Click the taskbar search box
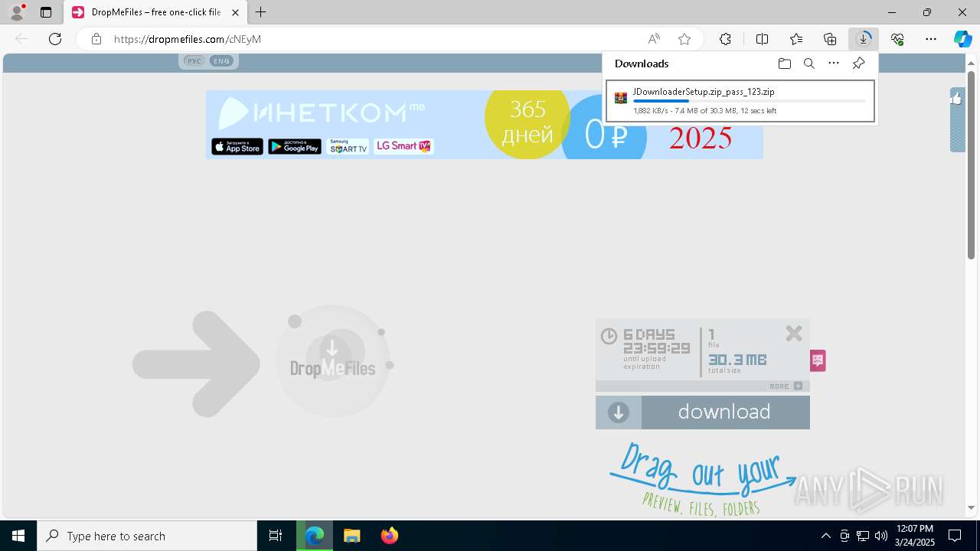This screenshot has width=980, height=551. tap(147, 536)
